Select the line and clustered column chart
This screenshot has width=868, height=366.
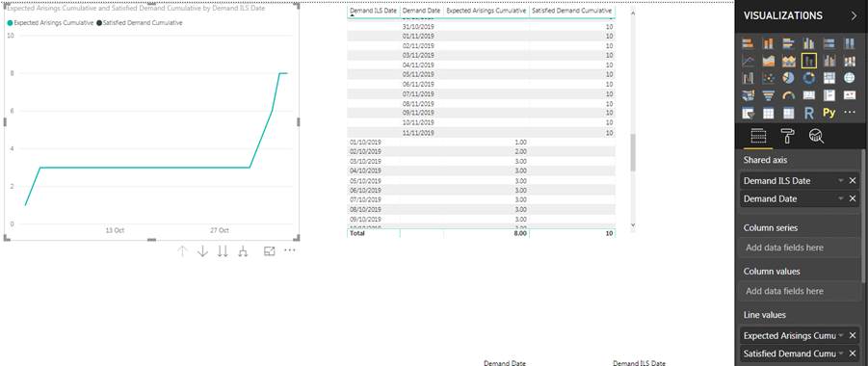829,61
